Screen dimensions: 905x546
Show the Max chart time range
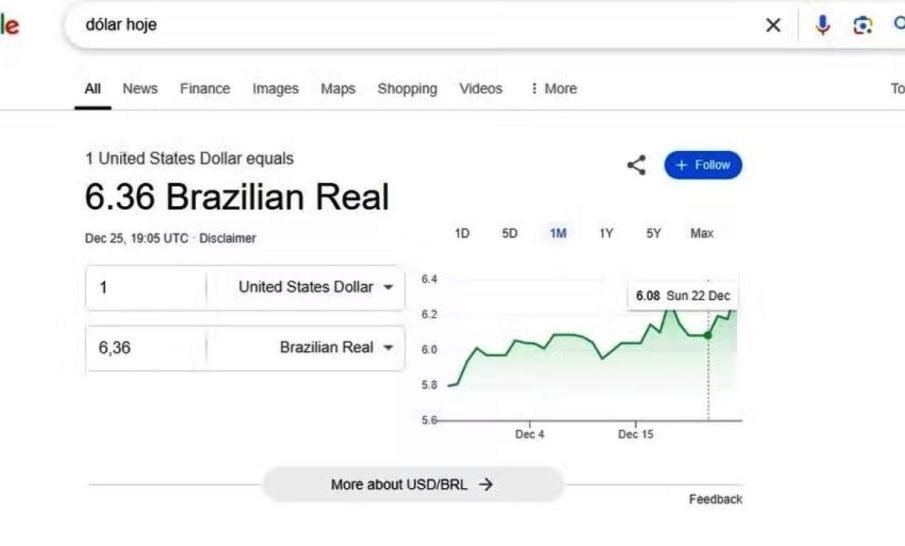(702, 233)
